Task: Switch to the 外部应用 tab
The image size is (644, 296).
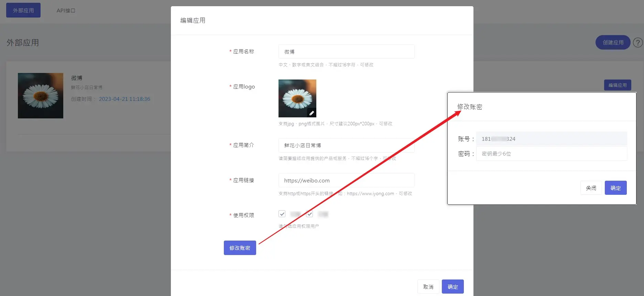Action: [x=23, y=10]
